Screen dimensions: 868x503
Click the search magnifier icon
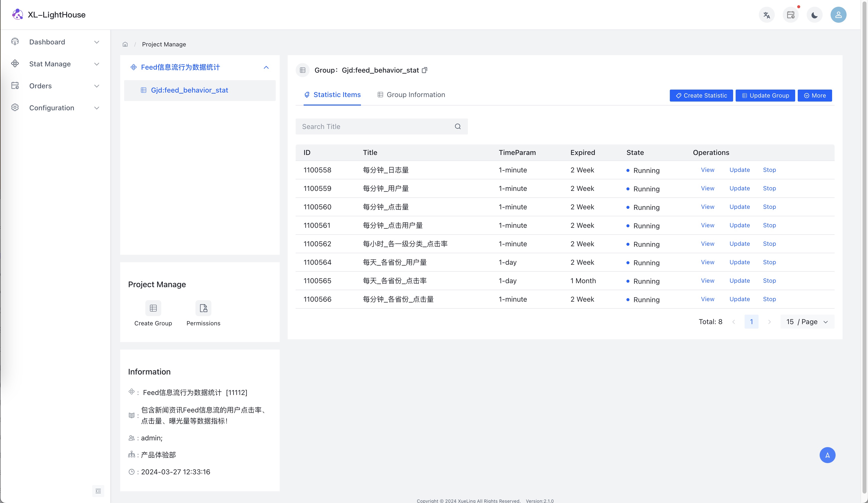point(457,126)
